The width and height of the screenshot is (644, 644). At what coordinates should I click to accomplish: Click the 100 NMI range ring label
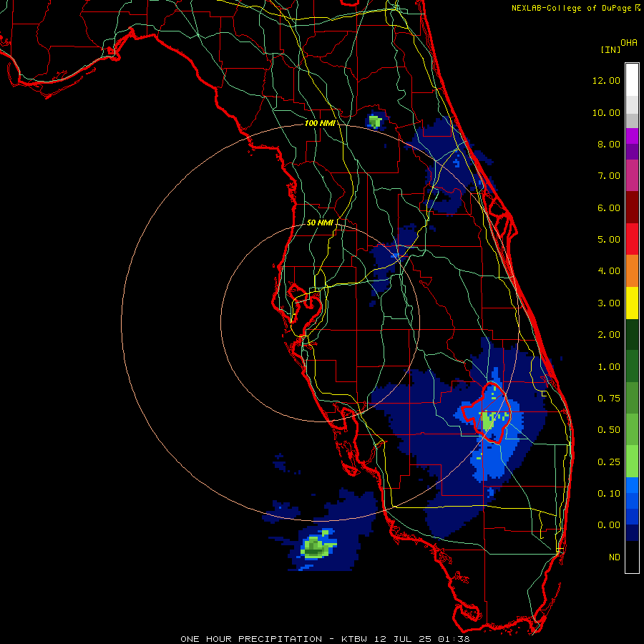pos(320,123)
